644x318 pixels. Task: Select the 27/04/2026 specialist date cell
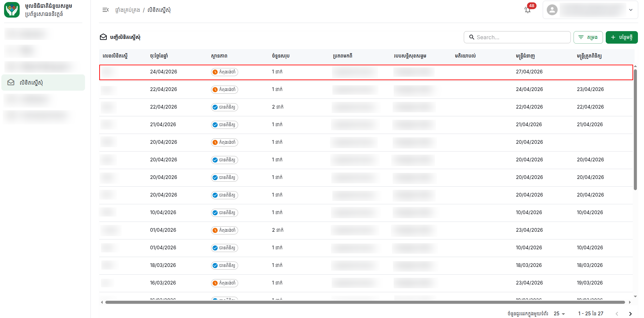click(529, 72)
